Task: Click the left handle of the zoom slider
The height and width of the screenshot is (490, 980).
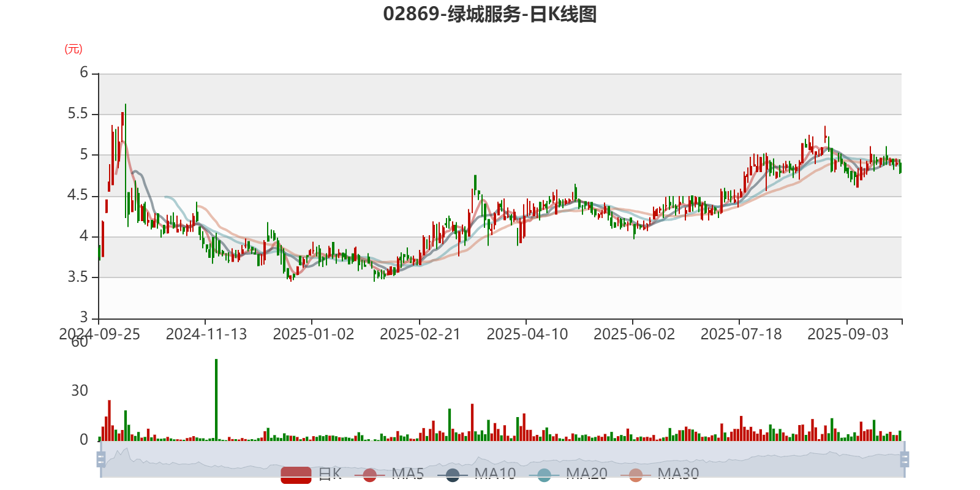Action: (x=101, y=459)
